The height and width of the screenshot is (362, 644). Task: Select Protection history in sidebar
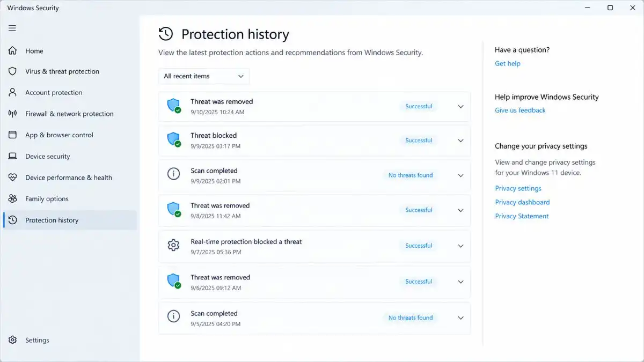[x=70, y=220]
